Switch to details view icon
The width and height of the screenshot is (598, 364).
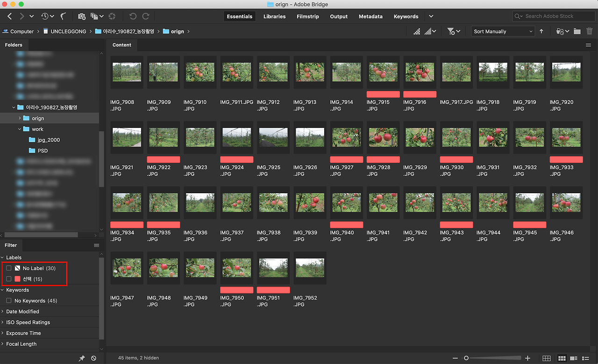coord(574,358)
